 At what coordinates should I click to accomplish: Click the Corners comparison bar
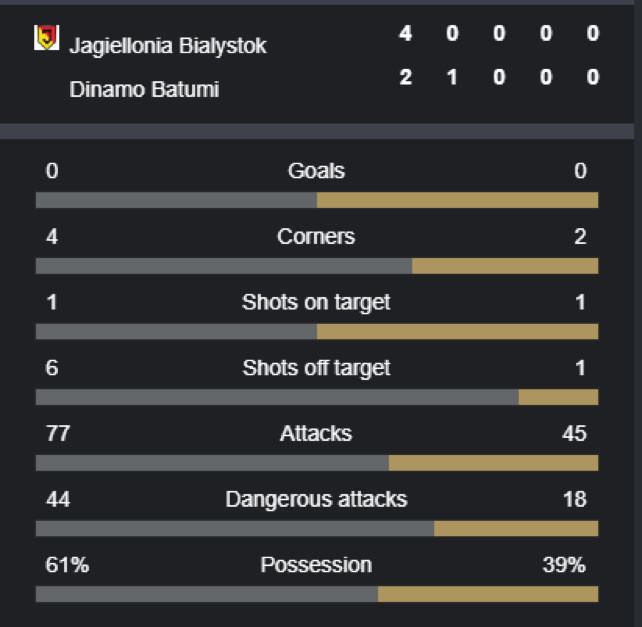pyautogui.click(x=317, y=266)
